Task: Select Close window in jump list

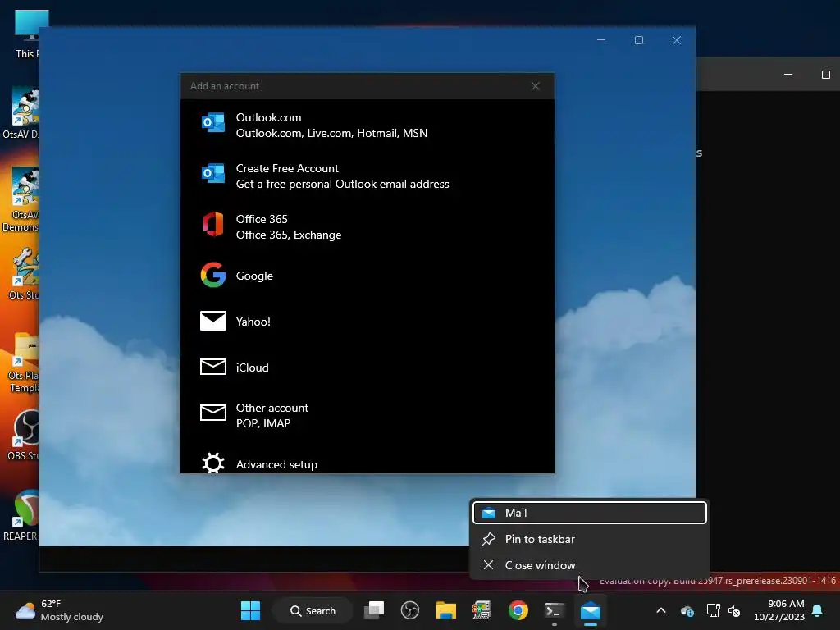Action: click(590, 565)
